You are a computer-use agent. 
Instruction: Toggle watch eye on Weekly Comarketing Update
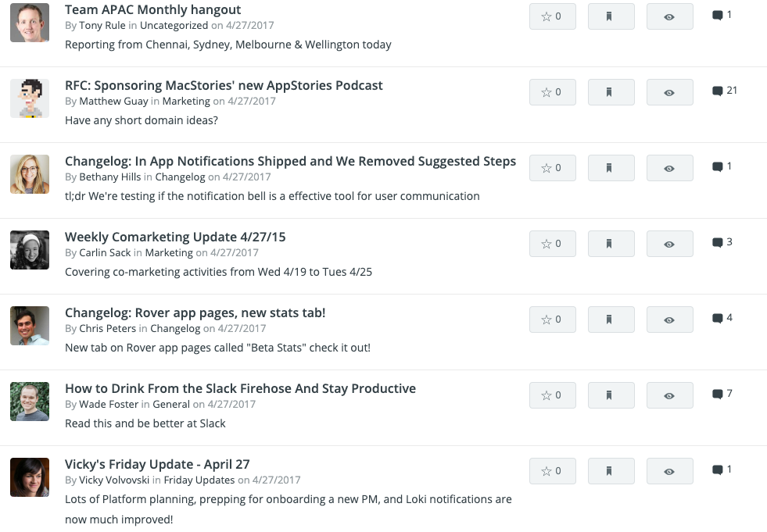coord(669,244)
